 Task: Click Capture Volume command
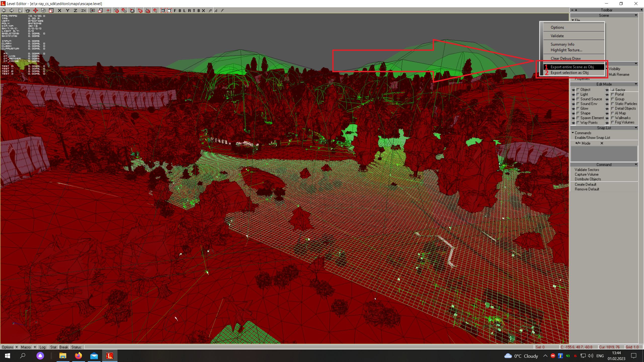tap(587, 174)
